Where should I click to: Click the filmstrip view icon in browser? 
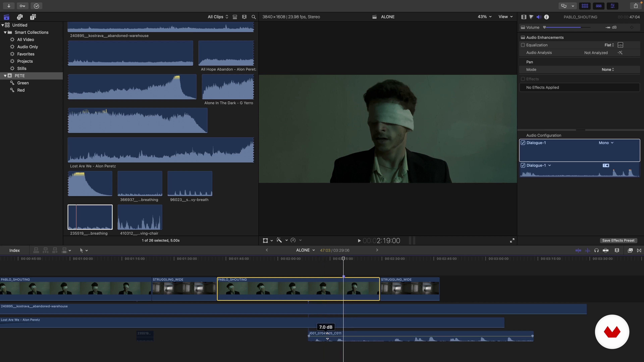pyautogui.click(x=244, y=17)
